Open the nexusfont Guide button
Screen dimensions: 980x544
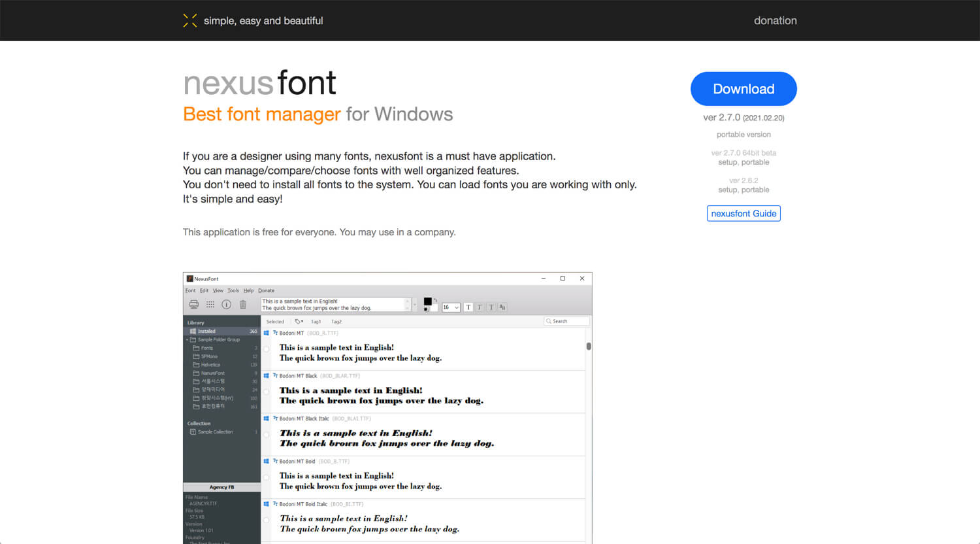click(743, 213)
